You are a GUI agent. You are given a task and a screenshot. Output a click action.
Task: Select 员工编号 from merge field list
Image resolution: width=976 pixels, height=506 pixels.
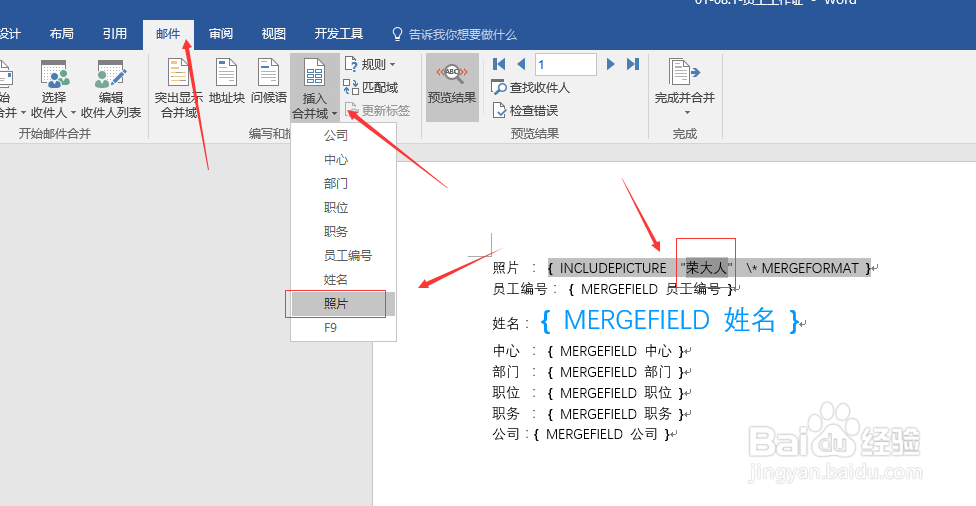[344, 256]
